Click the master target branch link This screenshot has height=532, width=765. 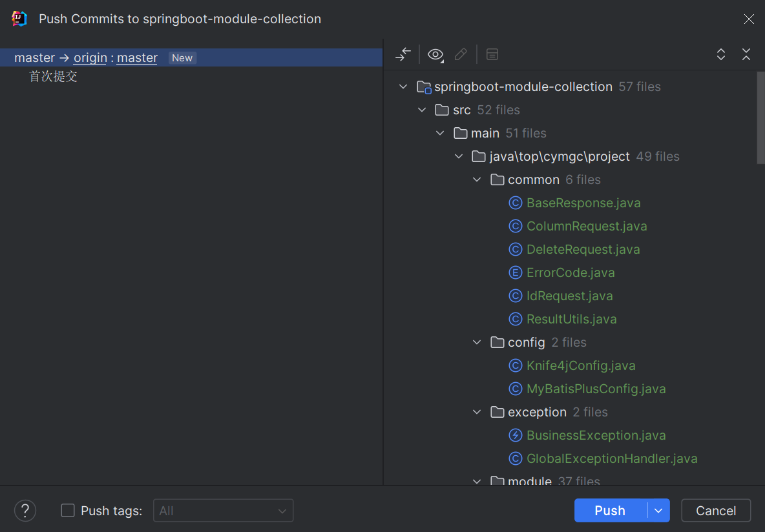pos(137,57)
